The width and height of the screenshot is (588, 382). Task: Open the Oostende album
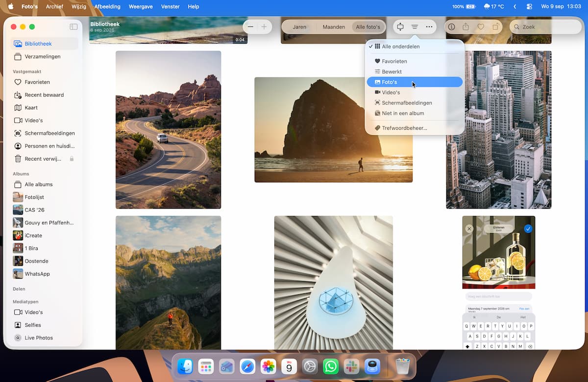point(45,261)
